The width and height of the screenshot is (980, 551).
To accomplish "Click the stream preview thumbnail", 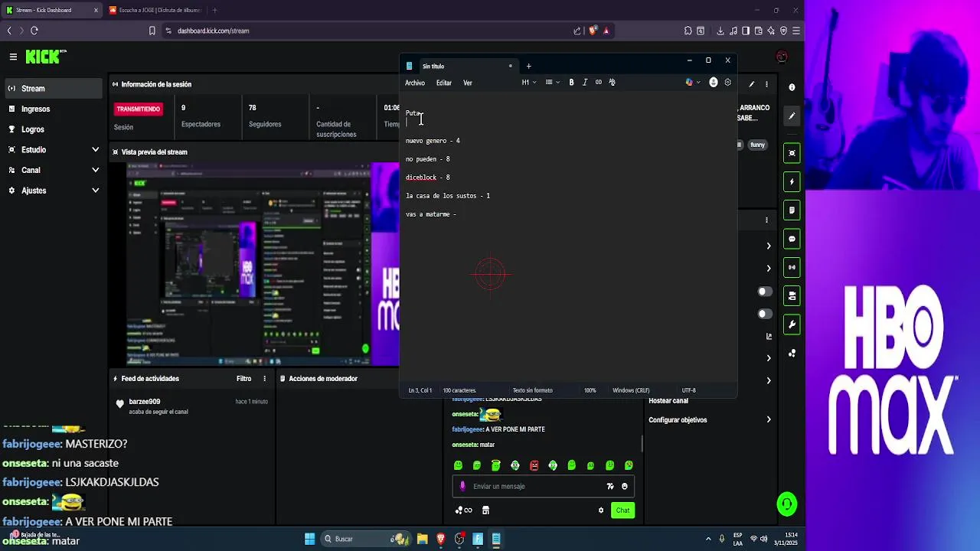I will [263, 265].
